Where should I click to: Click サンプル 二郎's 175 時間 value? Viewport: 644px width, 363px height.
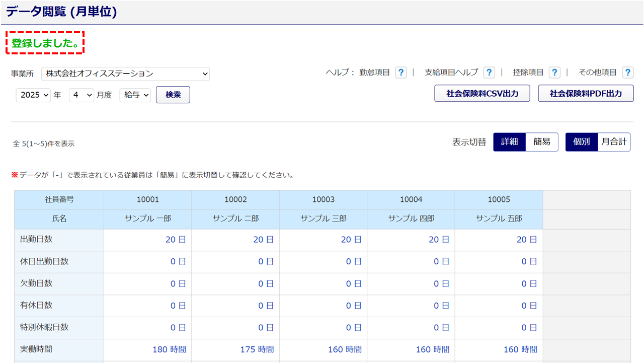coord(257,349)
